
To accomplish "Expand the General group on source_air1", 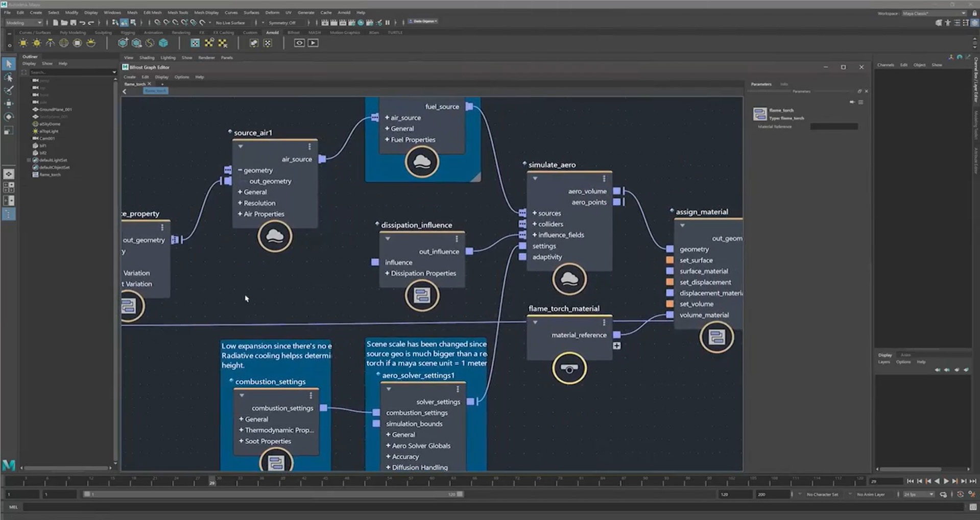I will pyautogui.click(x=240, y=192).
